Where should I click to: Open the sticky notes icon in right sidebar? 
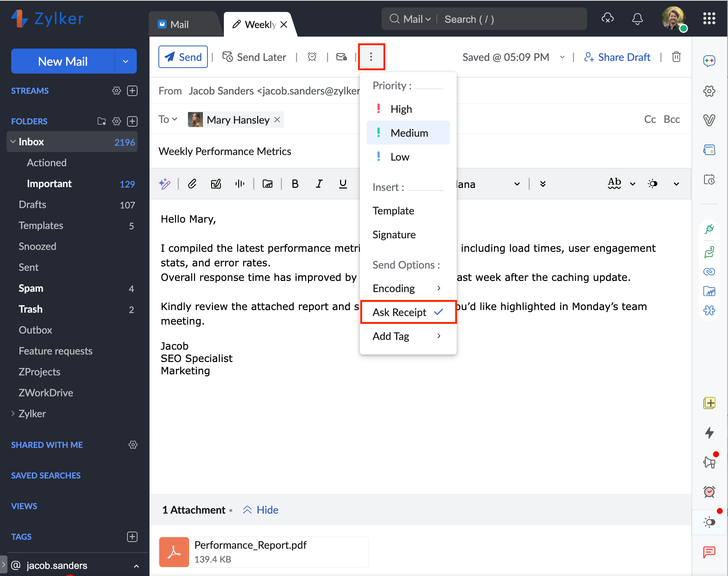[x=709, y=403]
